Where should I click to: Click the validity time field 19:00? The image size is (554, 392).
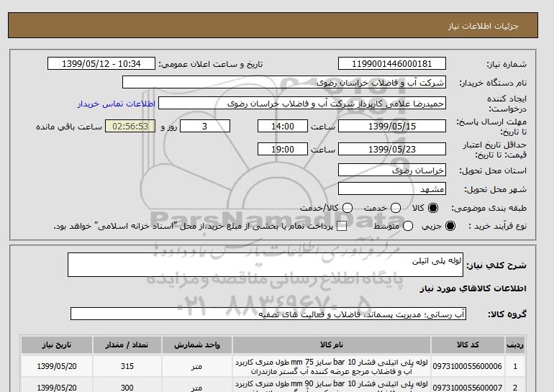coord(283,149)
